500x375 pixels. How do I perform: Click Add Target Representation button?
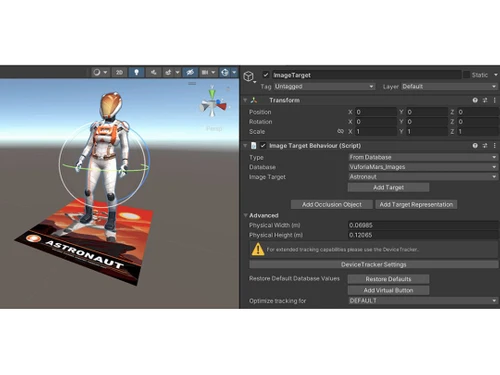click(416, 205)
